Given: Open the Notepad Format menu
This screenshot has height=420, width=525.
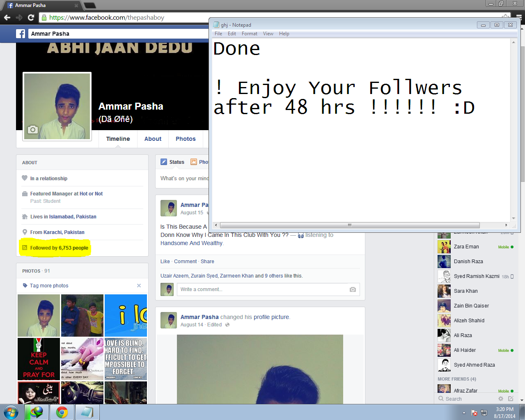Looking at the screenshot, I should [x=250, y=34].
